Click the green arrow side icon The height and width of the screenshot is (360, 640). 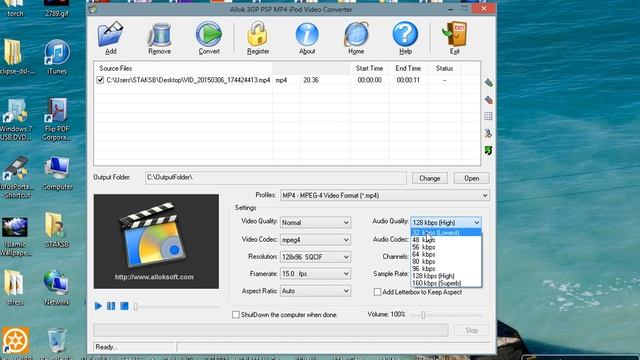tap(488, 150)
